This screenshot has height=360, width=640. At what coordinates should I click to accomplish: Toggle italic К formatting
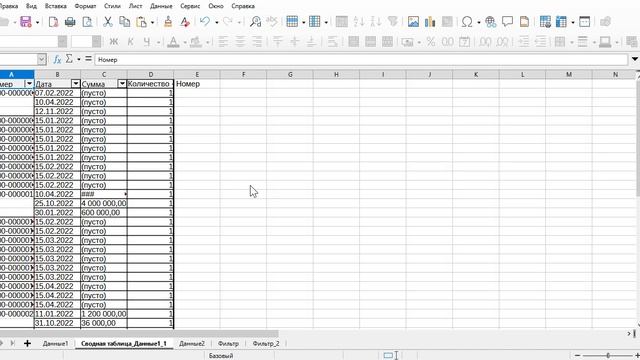pos(131,42)
